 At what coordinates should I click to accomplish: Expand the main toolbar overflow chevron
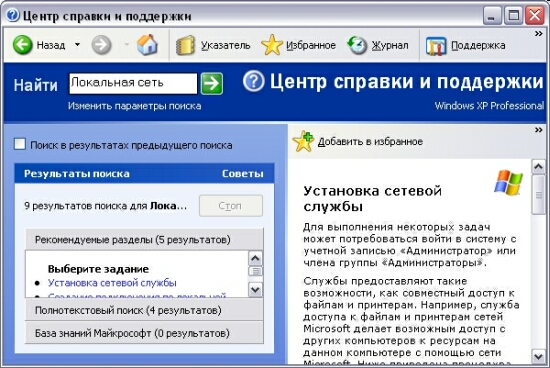coord(539,34)
